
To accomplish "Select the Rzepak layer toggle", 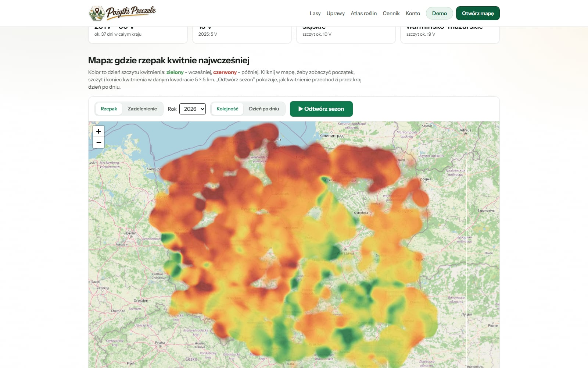I will coord(109,109).
